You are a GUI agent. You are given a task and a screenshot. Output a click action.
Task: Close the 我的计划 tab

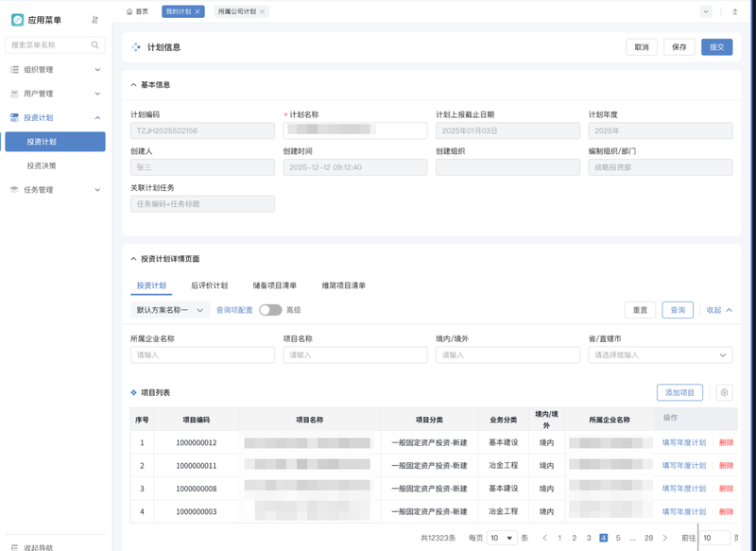(198, 11)
